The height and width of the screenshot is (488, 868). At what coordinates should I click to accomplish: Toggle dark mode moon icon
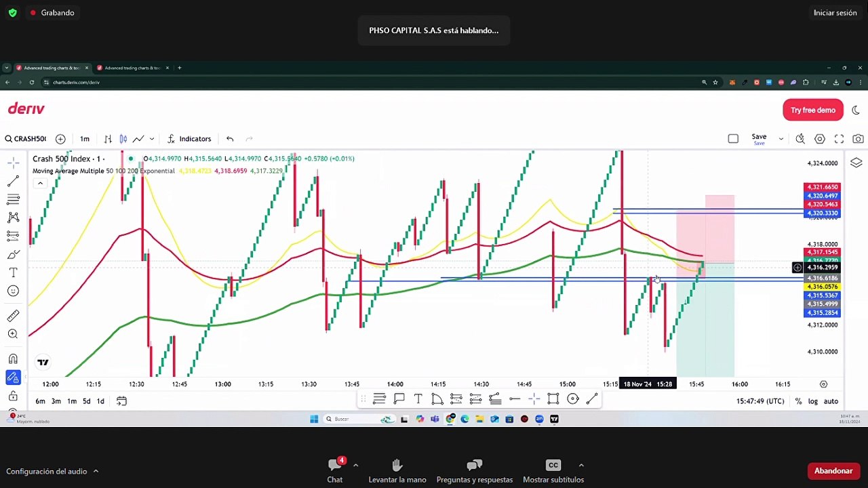tap(855, 110)
